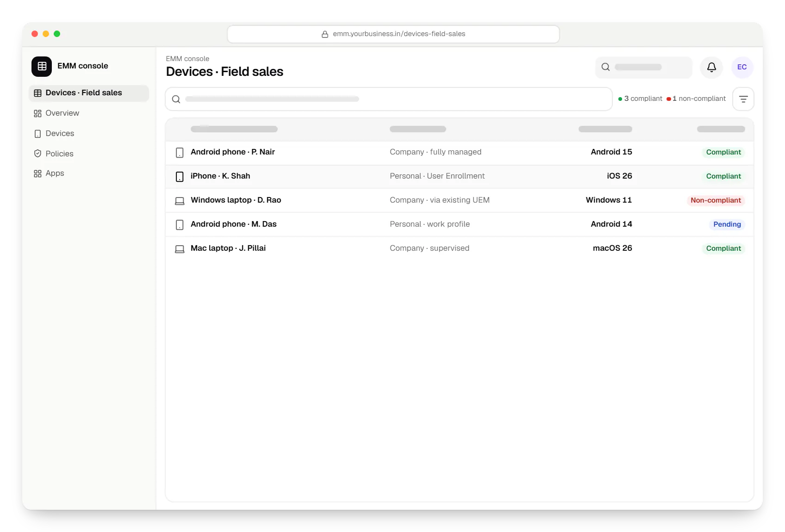The image size is (785, 532).
Task: Open the Android phone · M. Das row
Action: click(460, 224)
